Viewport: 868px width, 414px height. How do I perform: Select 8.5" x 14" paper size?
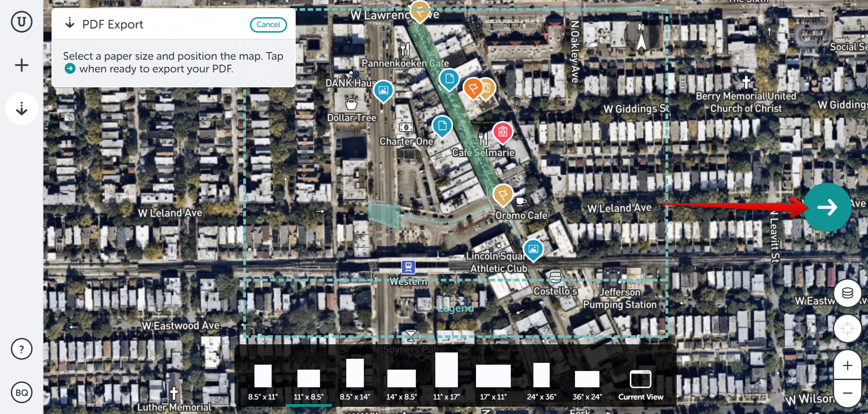click(355, 379)
